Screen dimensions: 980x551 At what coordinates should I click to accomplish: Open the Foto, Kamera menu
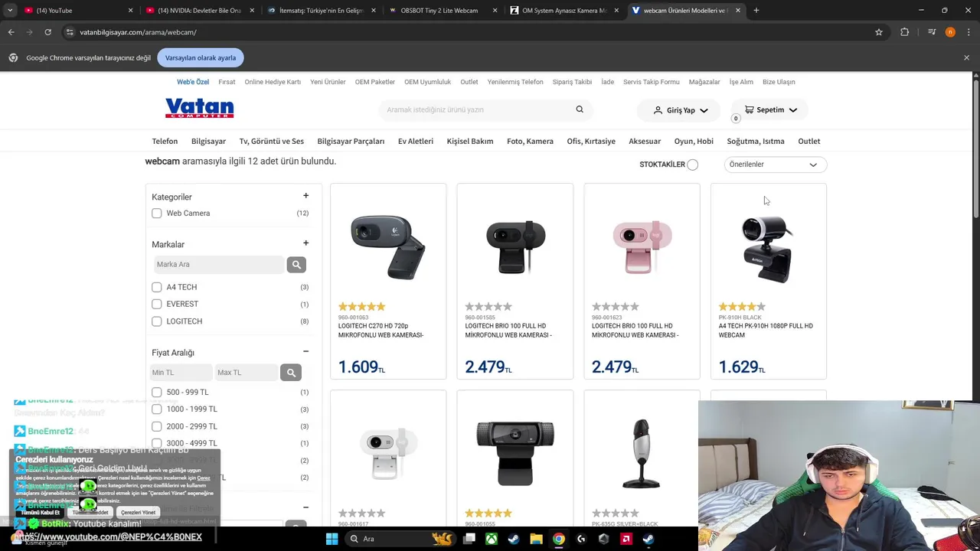click(x=530, y=141)
